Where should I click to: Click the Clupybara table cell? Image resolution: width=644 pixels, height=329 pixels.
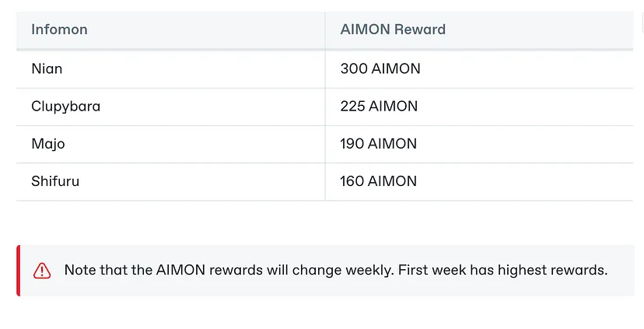(x=171, y=107)
